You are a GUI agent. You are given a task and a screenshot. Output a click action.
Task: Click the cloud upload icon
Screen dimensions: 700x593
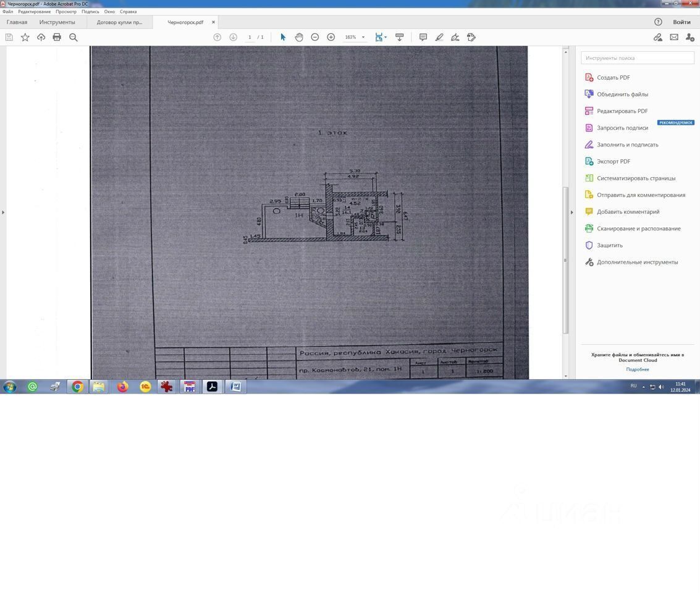coord(41,38)
